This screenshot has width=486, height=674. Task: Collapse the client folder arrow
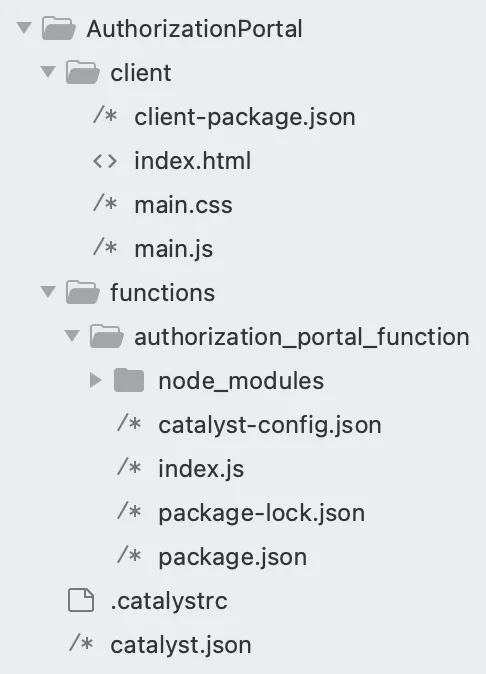pos(48,72)
